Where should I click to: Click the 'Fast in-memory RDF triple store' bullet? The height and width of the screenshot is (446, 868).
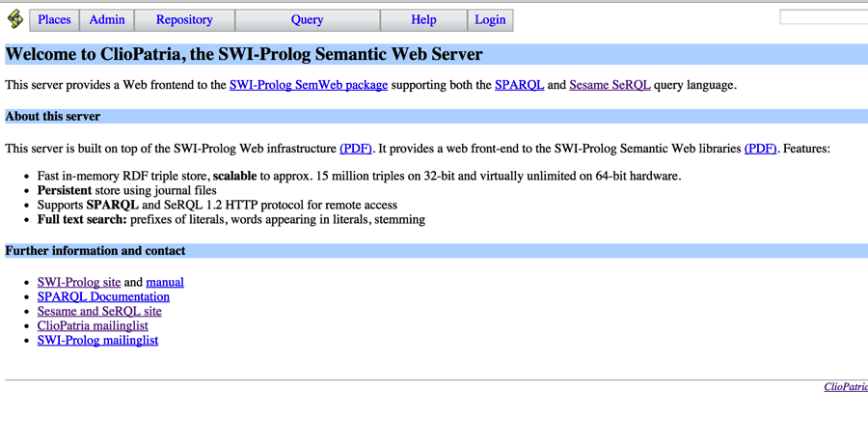359,176
